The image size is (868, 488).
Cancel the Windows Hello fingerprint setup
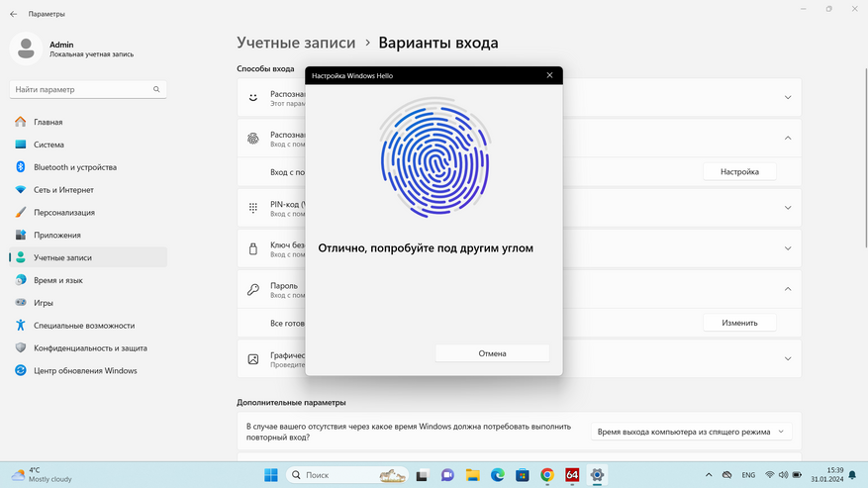492,353
